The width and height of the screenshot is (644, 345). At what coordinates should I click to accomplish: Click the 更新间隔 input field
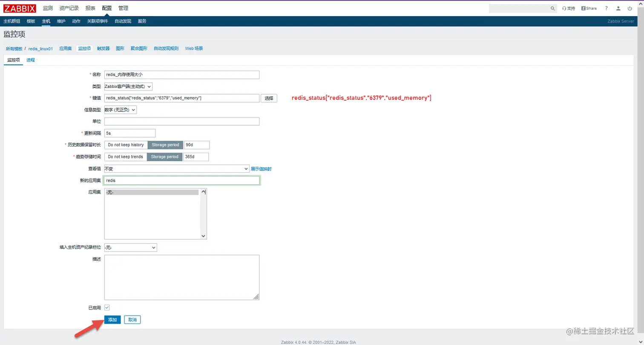pos(130,133)
